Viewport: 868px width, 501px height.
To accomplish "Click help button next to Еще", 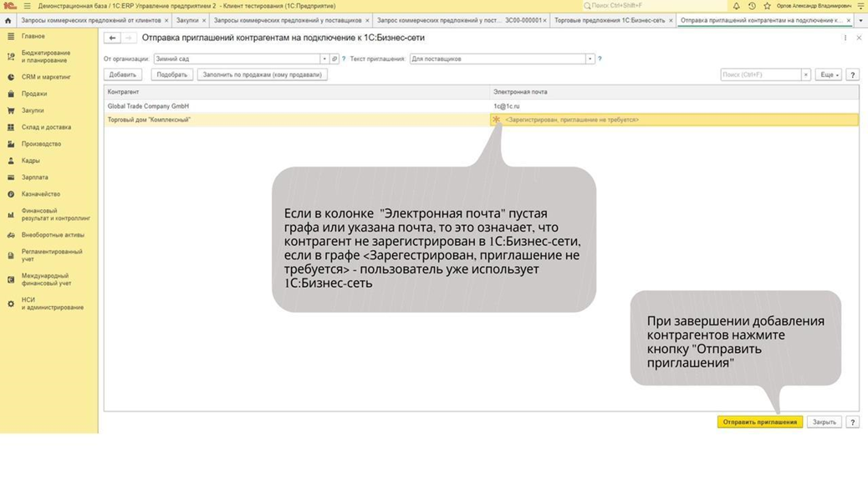I will tap(852, 74).
